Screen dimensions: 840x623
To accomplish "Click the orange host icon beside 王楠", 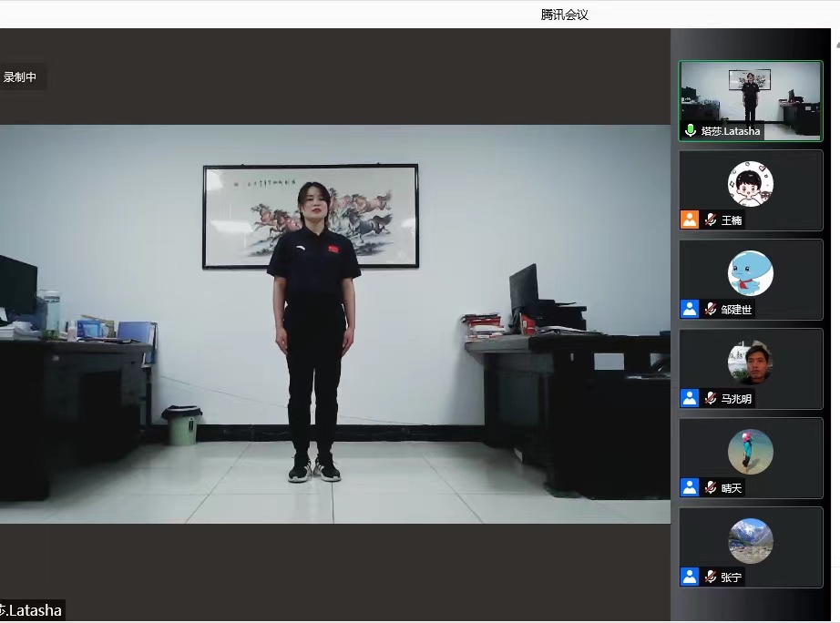I will click(690, 220).
